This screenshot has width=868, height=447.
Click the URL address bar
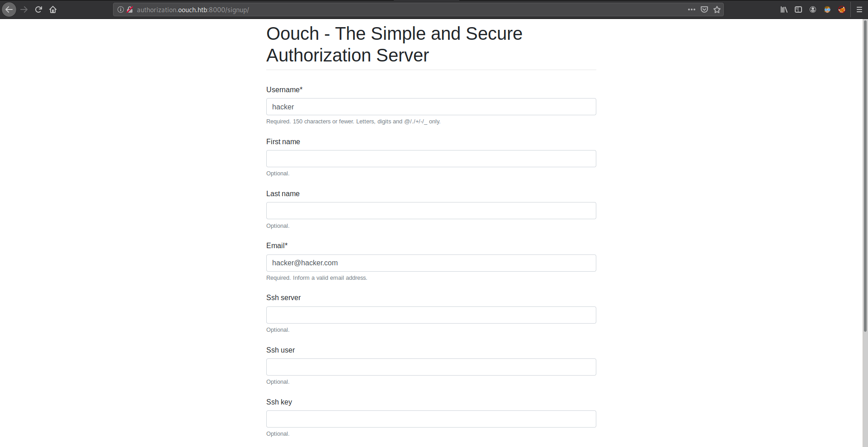point(407,9)
